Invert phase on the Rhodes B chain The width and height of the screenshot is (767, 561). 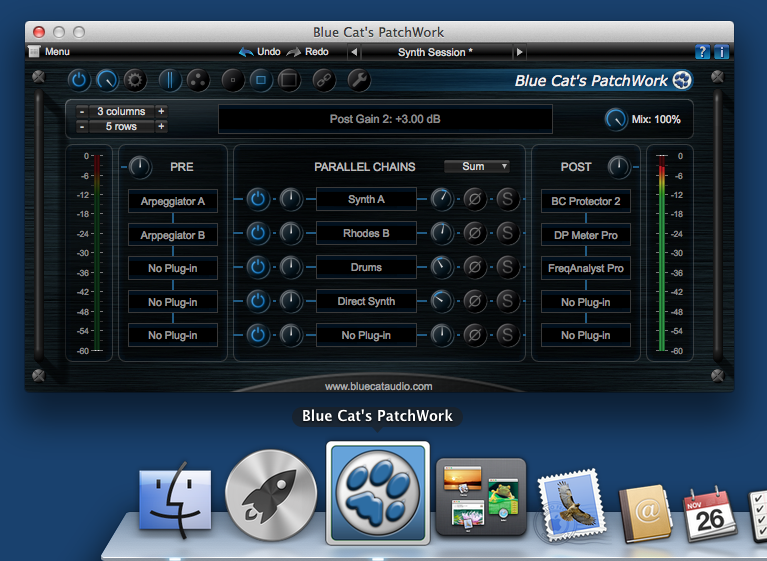click(475, 233)
